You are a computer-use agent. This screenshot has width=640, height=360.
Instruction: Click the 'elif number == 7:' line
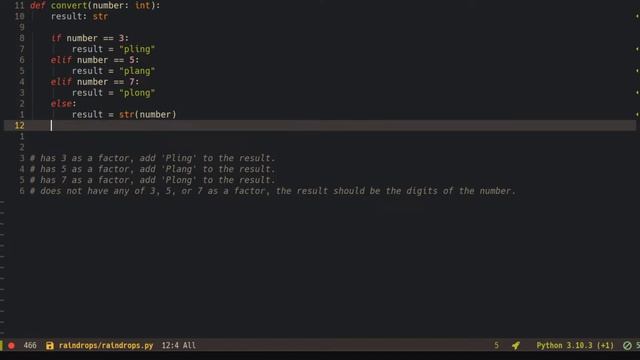[x=95, y=82]
